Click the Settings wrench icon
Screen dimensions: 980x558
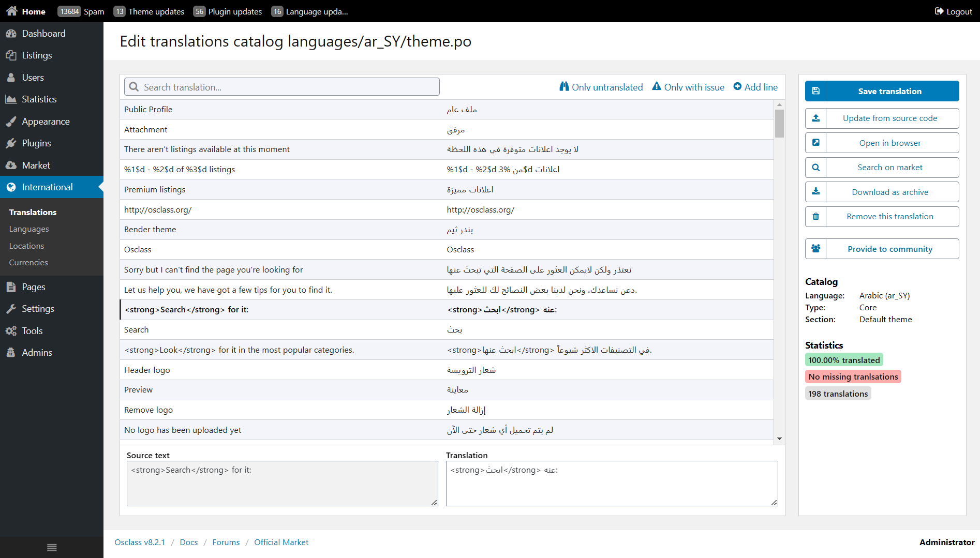coord(11,309)
